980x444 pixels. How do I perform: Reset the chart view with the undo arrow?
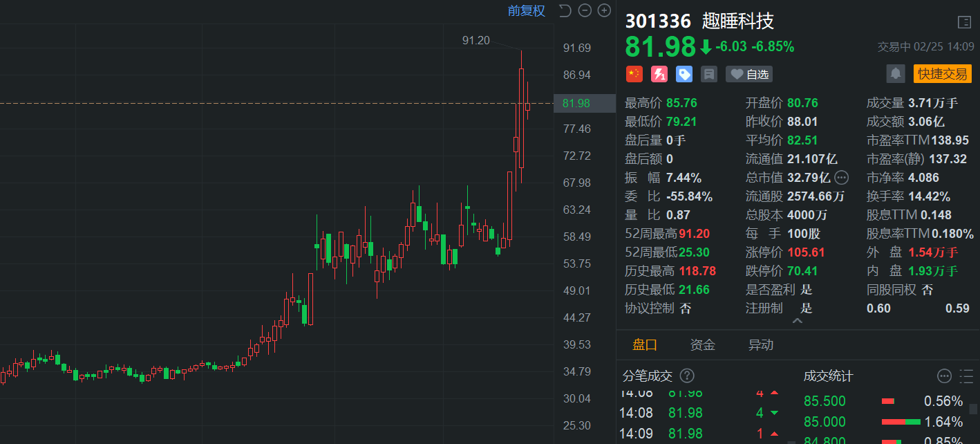(x=565, y=10)
